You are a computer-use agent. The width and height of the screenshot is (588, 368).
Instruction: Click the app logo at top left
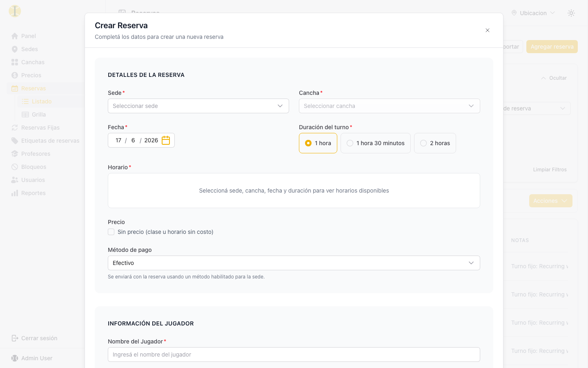[x=15, y=11]
